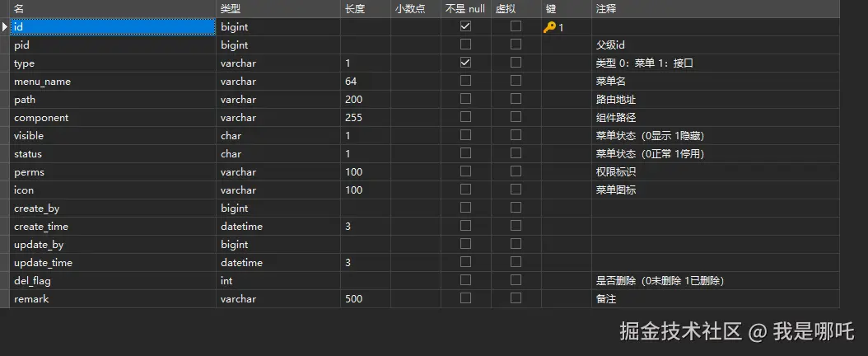Tick virtual checkbox for create_time row
This screenshot has width=868, height=356.
tap(516, 226)
